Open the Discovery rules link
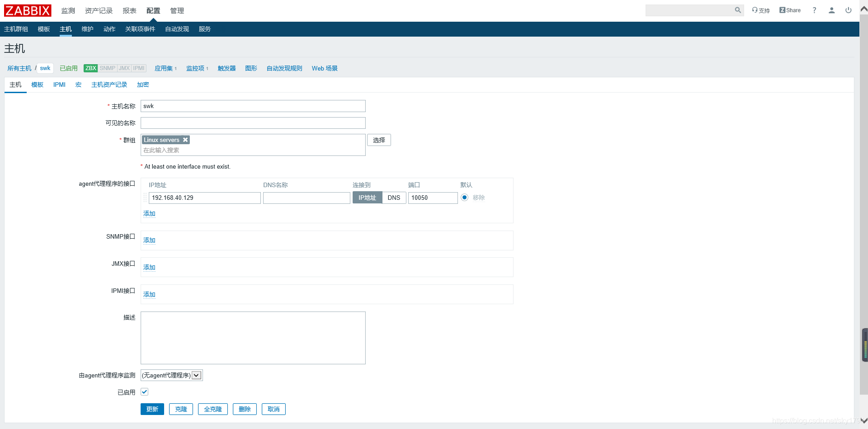 pos(284,68)
